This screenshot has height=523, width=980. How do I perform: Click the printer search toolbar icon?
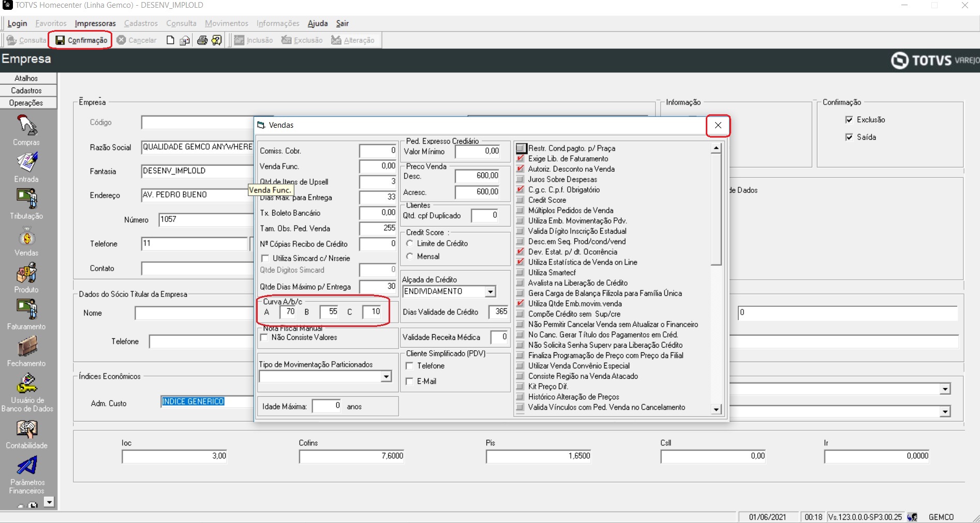point(217,40)
